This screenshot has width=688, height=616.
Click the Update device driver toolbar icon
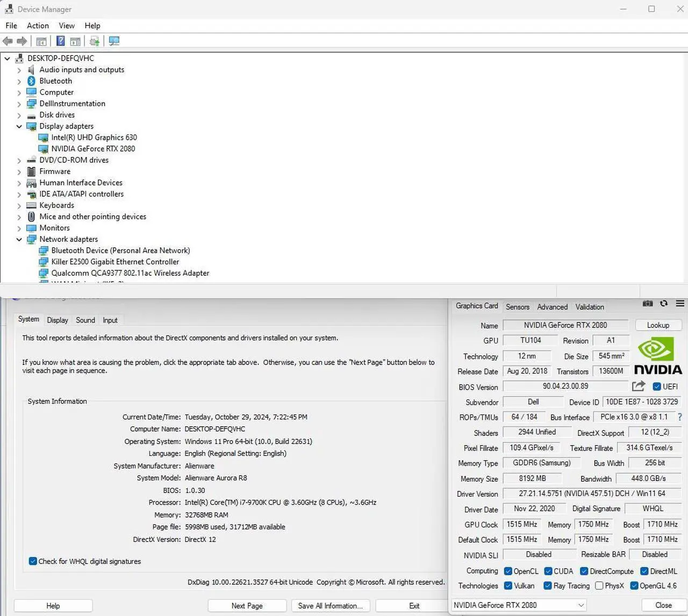pyautogui.click(x=95, y=41)
